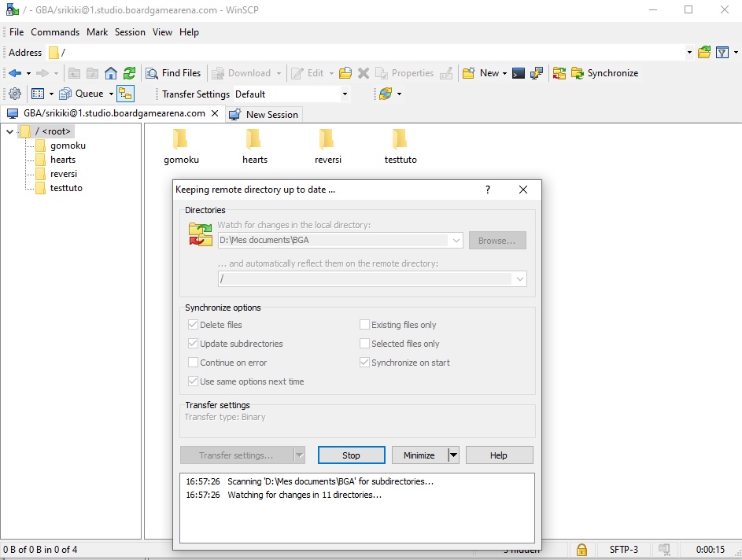Click the dialog's Help button
The height and width of the screenshot is (560, 742).
[x=499, y=455]
